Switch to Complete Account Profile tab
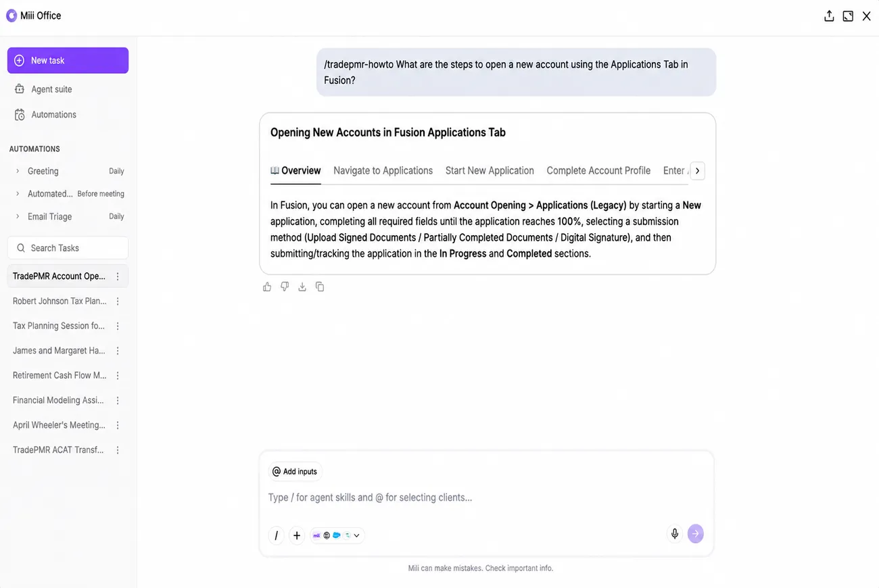 (598, 170)
